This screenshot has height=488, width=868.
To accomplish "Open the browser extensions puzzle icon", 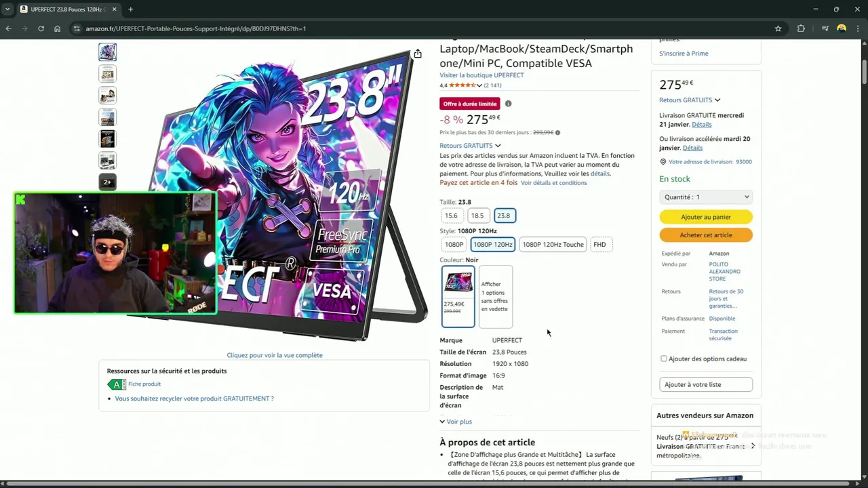I will click(x=801, y=28).
